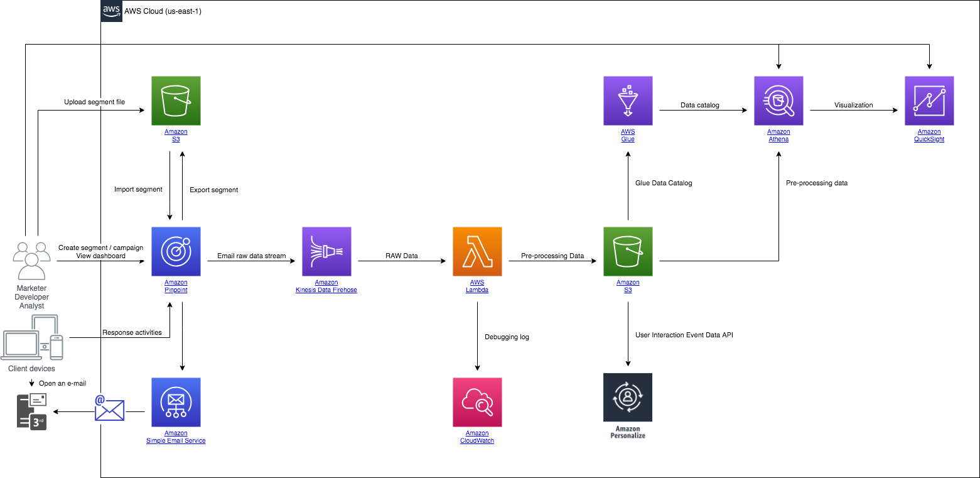Click the 'Data catalog' label
This screenshot has height=478, width=980.
click(x=700, y=105)
